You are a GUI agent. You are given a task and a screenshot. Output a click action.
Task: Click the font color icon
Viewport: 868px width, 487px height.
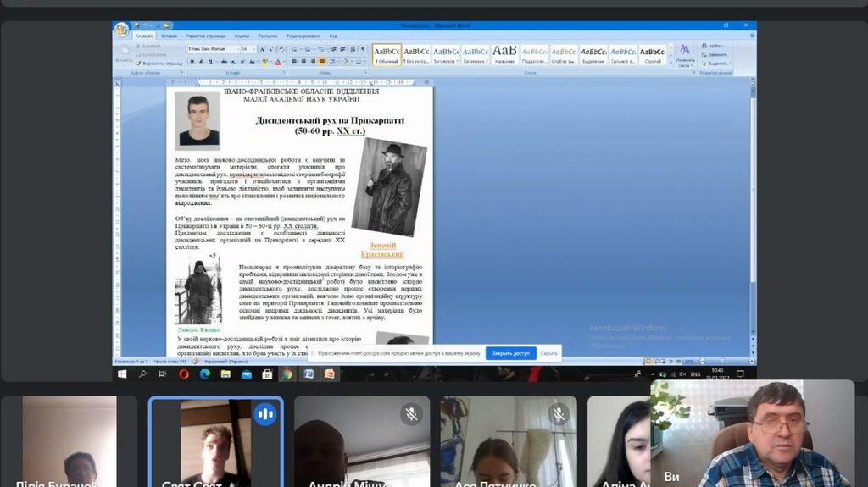click(277, 62)
